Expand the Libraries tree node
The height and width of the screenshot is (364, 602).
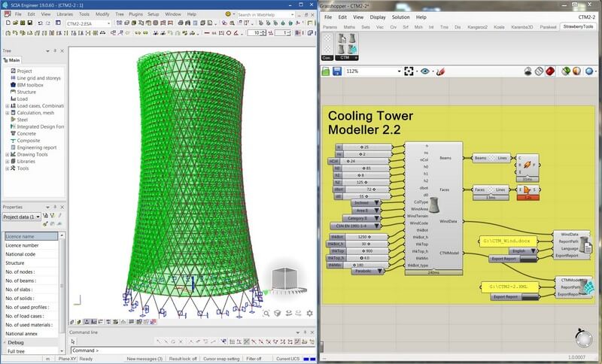[7, 161]
